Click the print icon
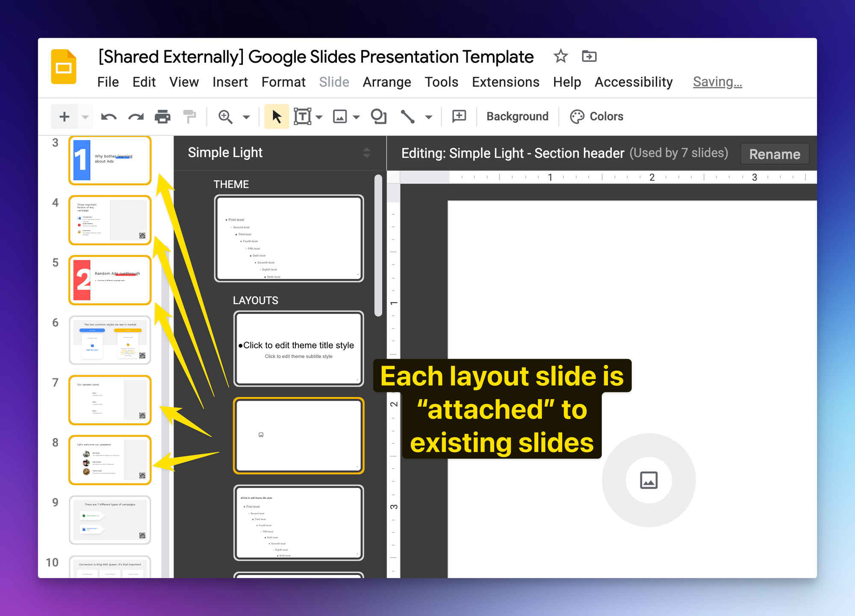 162,117
